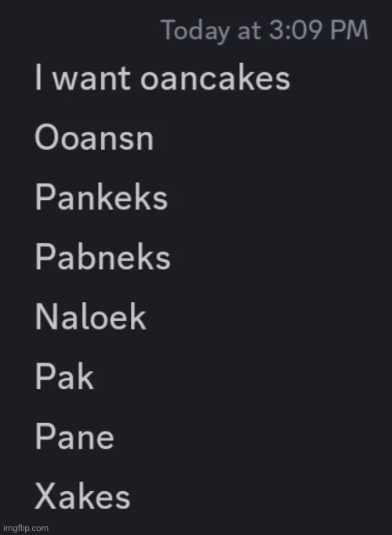Click the misspelled word 'oancakes'
The height and width of the screenshot is (535, 392).
215,78
